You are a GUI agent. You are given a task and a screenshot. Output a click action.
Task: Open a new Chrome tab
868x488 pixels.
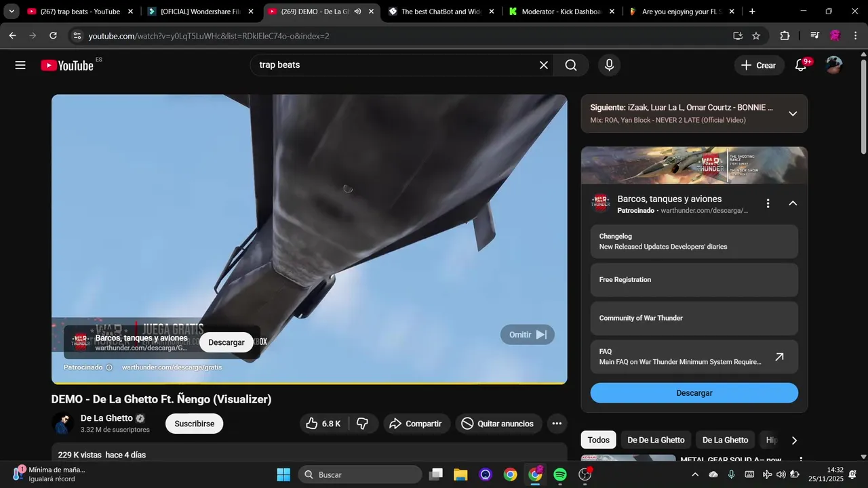click(752, 12)
